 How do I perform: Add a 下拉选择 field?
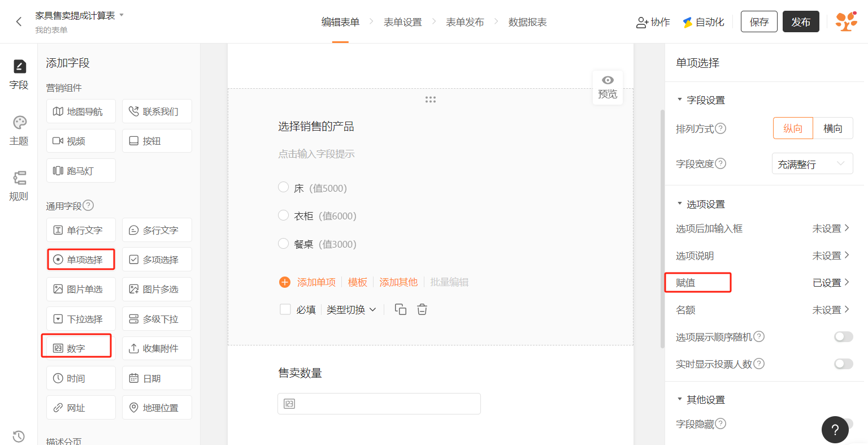(81, 319)
